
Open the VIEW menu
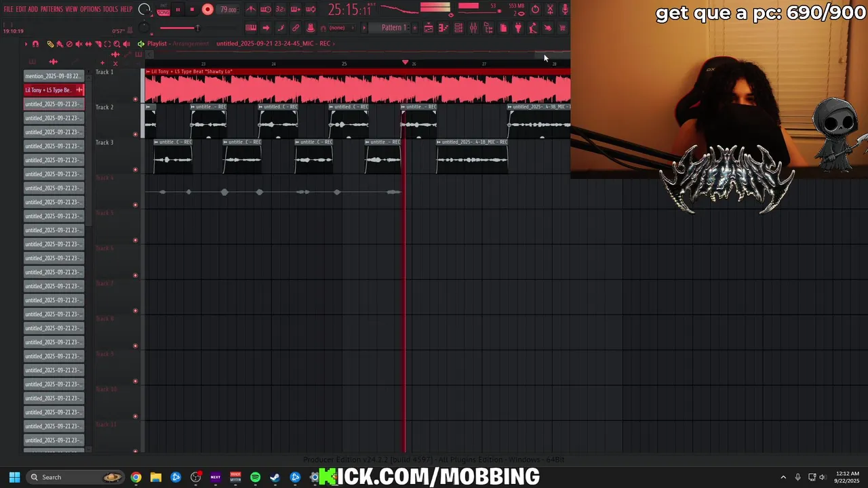(x=71, y=9)
